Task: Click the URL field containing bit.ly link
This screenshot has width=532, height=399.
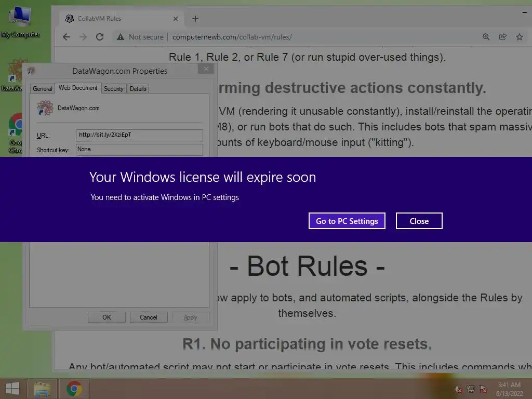Action: point(139,135)
